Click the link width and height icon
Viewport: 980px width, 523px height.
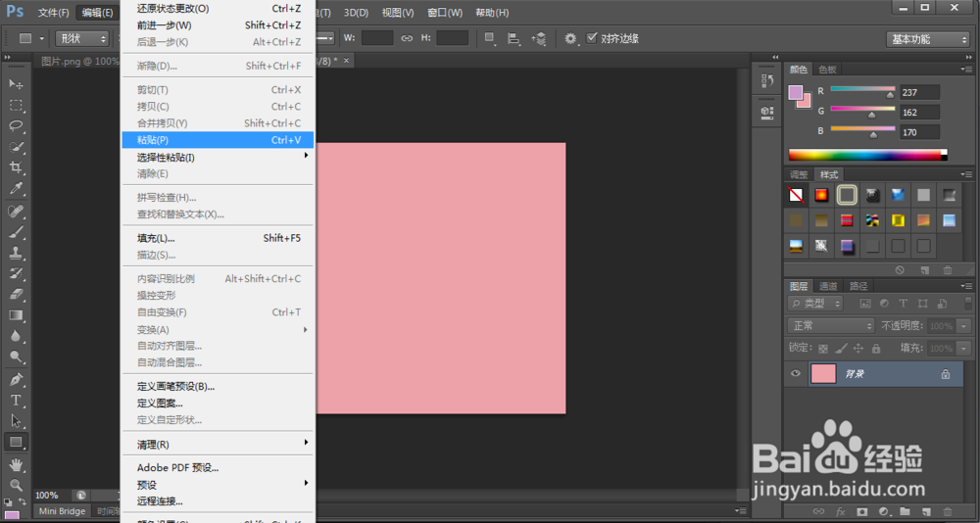pyautogui.click(x=407, y=38)
